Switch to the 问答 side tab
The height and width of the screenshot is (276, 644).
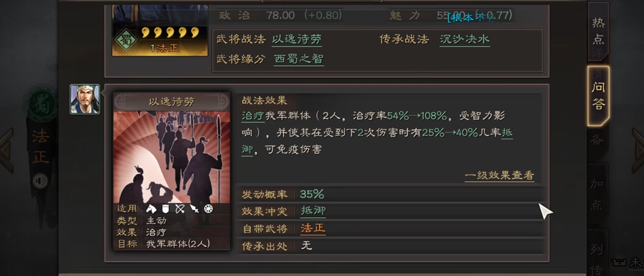tap(598, 96)
